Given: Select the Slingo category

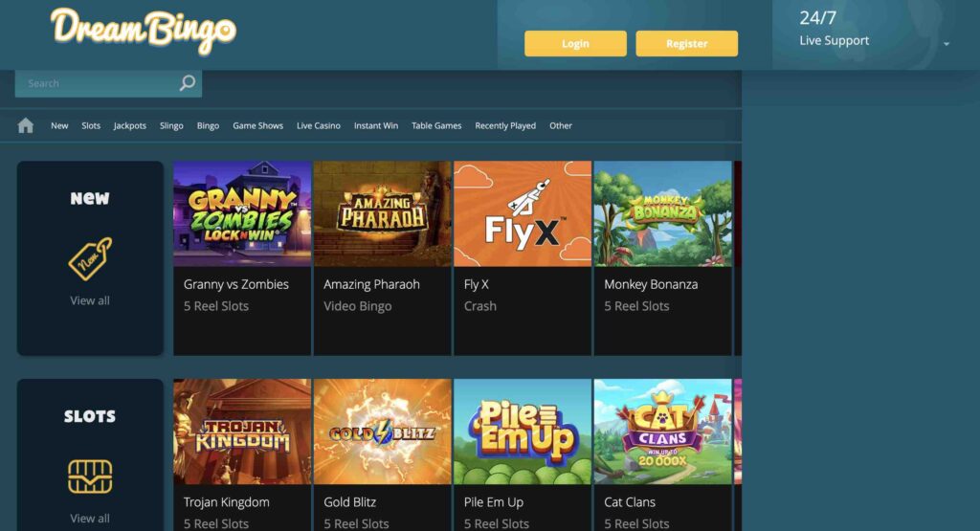Looking at the screenshot, I should tap(171, 125).
